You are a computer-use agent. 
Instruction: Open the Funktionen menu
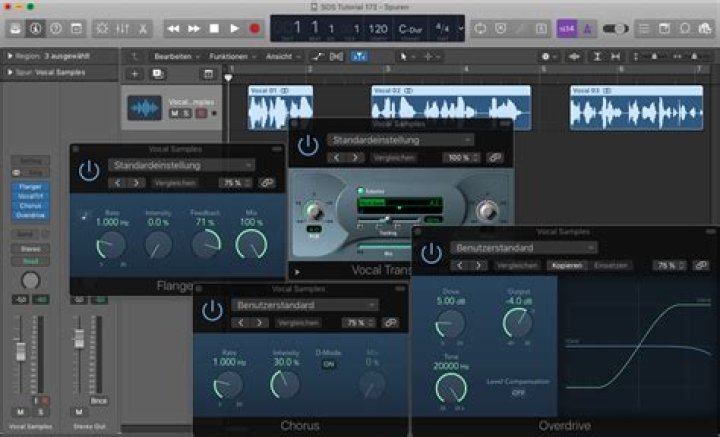click(229, 56)
